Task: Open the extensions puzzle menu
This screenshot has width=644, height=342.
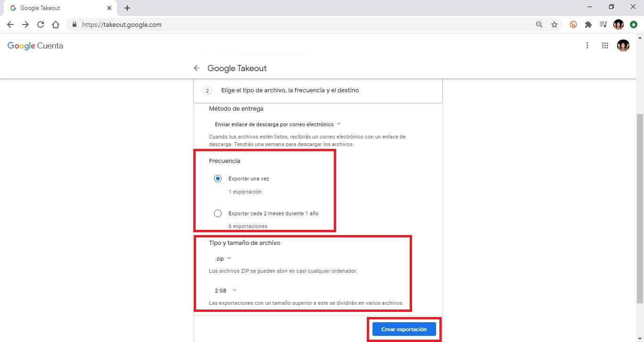Action: [x=588, y=24]
